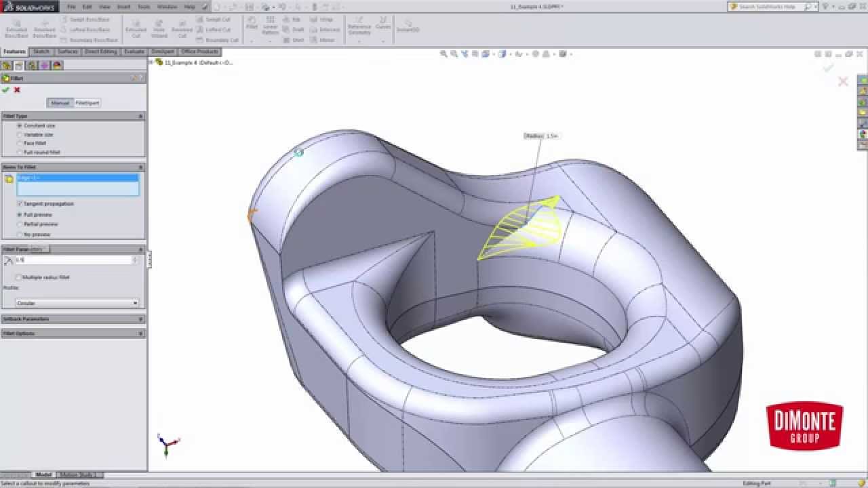Switch to the Sketch tab
868x488 pixels.
click(x=41, y=52)
